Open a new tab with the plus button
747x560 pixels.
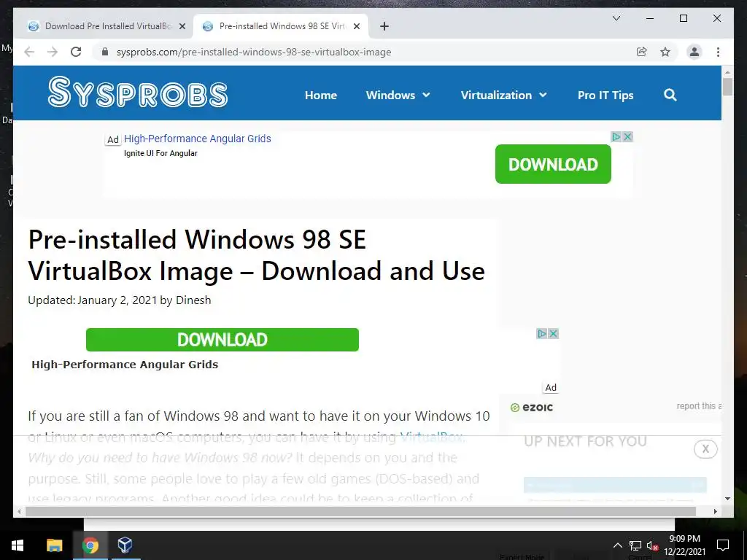pos(384,26)
